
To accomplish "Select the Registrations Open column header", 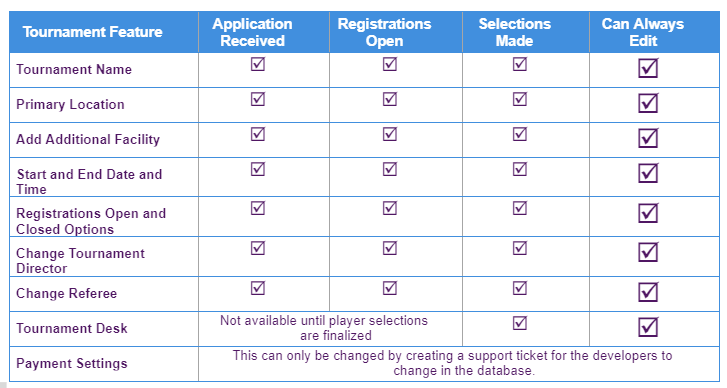I will 384,32.
